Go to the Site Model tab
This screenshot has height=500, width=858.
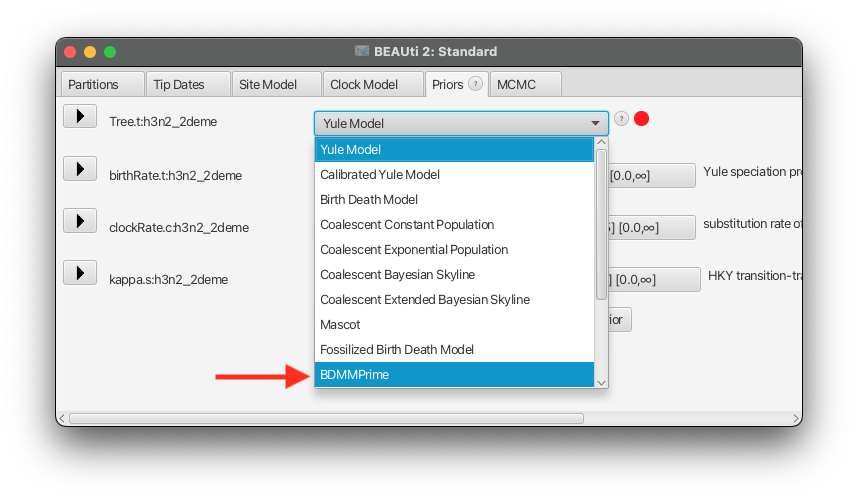[276, 84]
